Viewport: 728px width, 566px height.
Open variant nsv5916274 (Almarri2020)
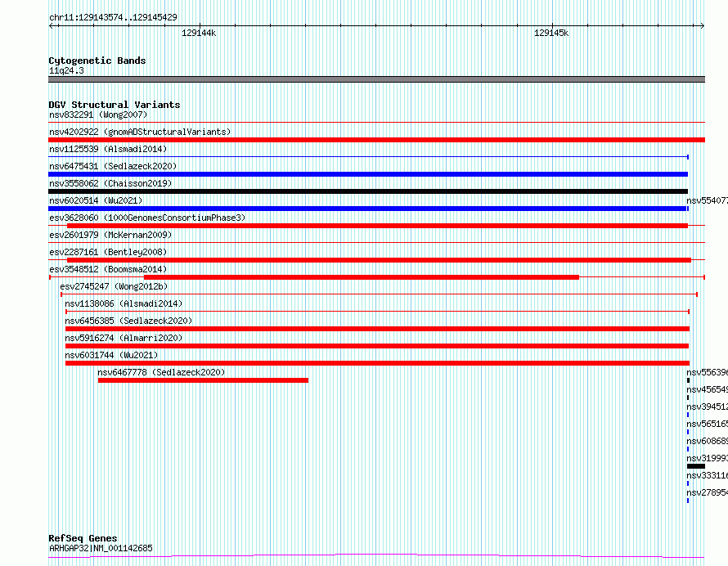[x=124, y=338]
